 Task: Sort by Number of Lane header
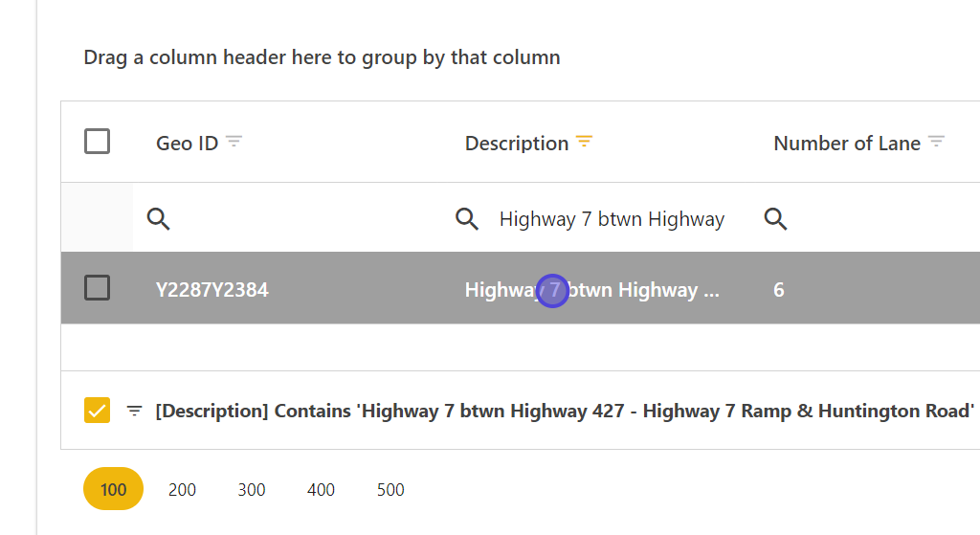[846, 143]
